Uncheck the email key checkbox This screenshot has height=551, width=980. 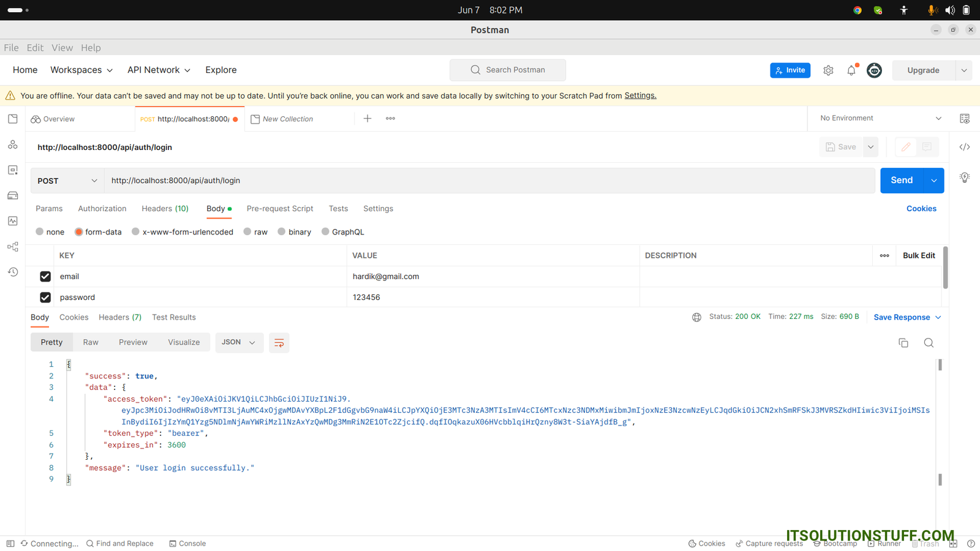coord(45,277)
